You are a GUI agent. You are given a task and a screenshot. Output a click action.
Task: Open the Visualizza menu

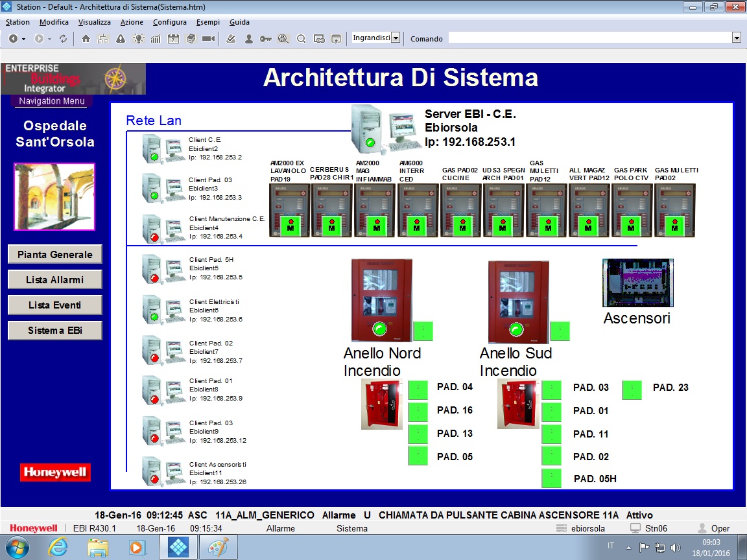pyautogui.click(x=95, y=22)
